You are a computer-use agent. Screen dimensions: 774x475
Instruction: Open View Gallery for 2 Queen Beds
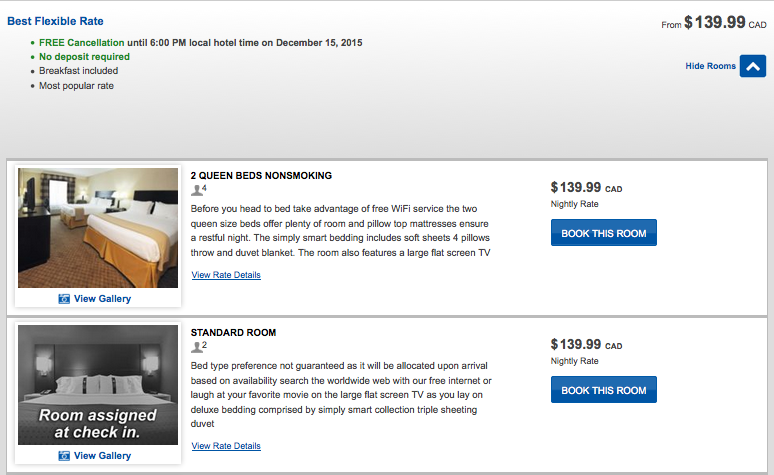(x=102, y=298)
